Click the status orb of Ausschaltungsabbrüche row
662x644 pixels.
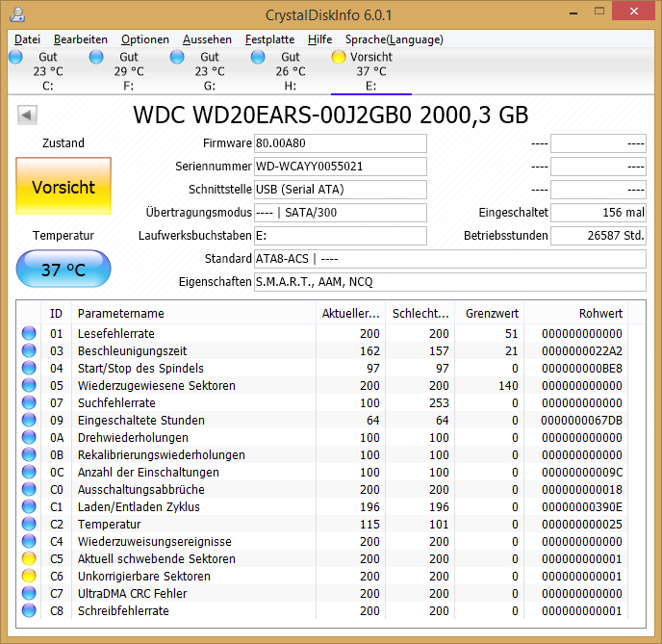click(29, 489)
